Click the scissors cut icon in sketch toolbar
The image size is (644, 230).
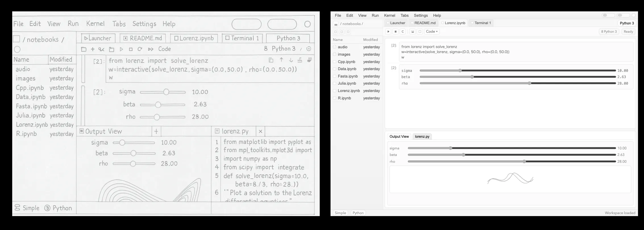pos(101,49)
